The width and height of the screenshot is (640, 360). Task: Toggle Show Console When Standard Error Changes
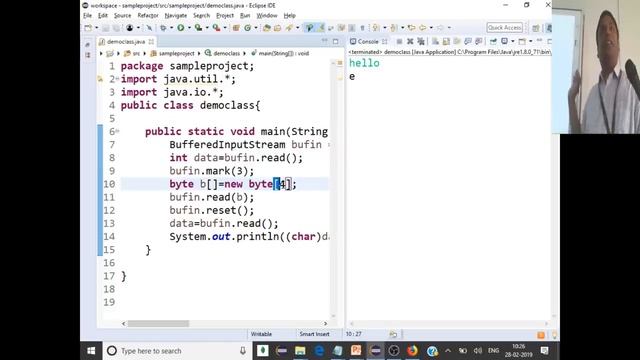tap(478, 41)
